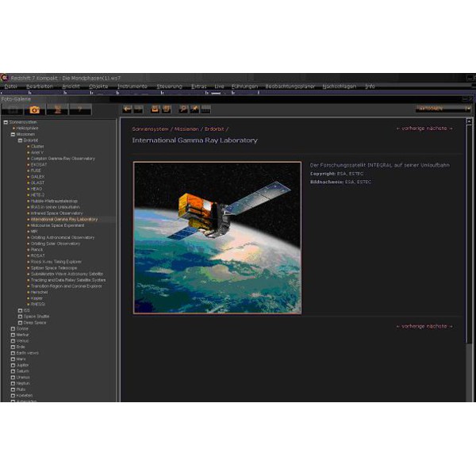Click the first icon left of the camera
Viewport: 476px width, 476px height.
tap(13, 109)
